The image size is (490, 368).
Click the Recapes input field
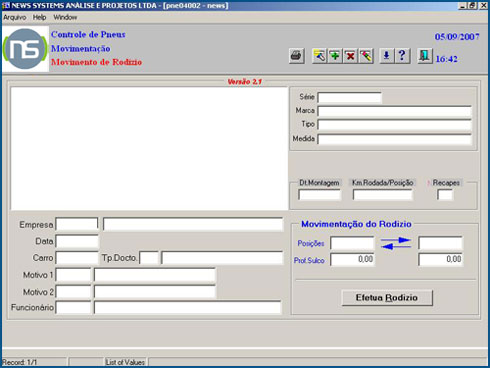point(445,195)
